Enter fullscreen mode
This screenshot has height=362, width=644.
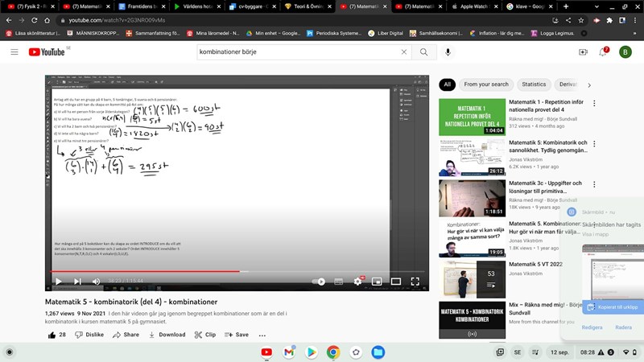pyautogui.click(x=415, y=282)
